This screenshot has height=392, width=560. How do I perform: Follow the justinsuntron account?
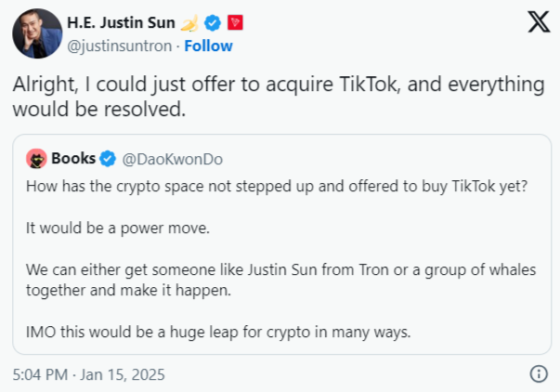coord(209,46)
